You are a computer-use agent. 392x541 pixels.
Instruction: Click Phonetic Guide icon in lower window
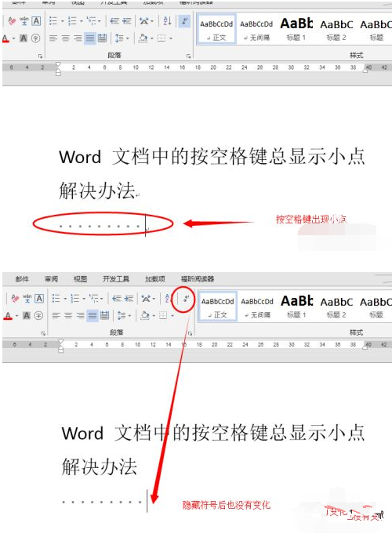point(27,299)
